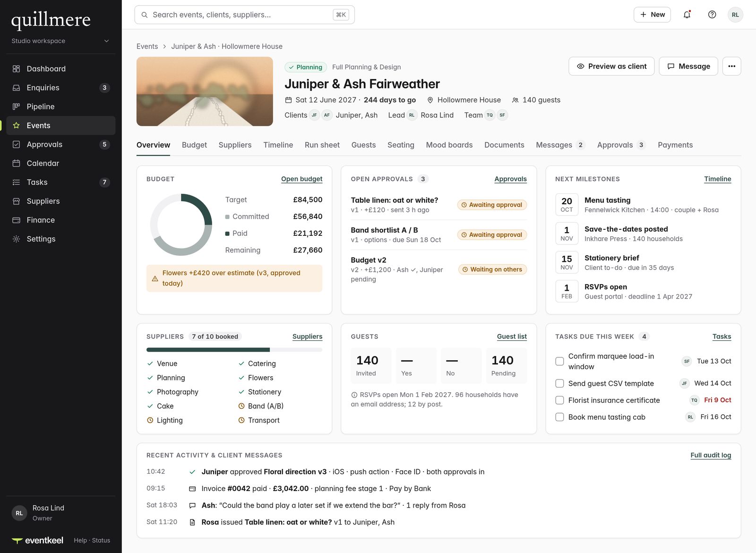
Task: Click the Calendar sidebar icon
Action: tap(16, 163)
